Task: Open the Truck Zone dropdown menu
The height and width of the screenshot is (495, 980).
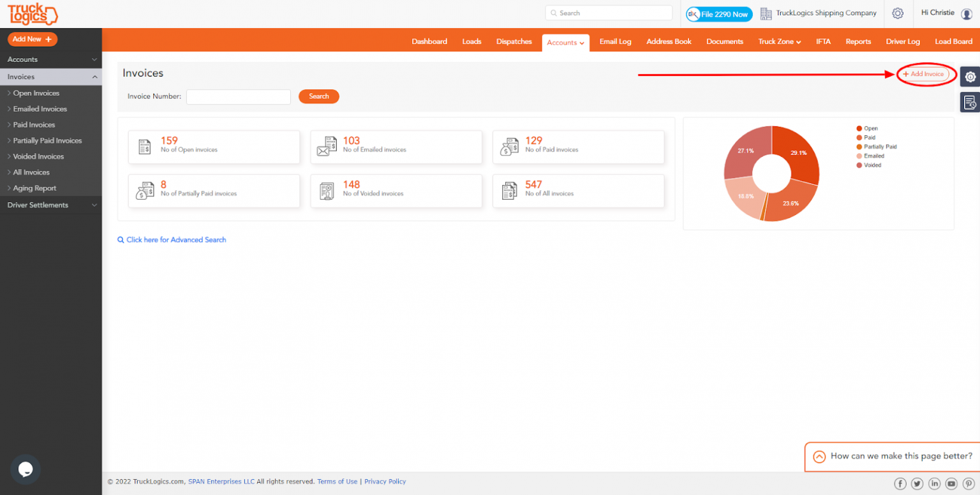Action: click(x=779, y=41)
